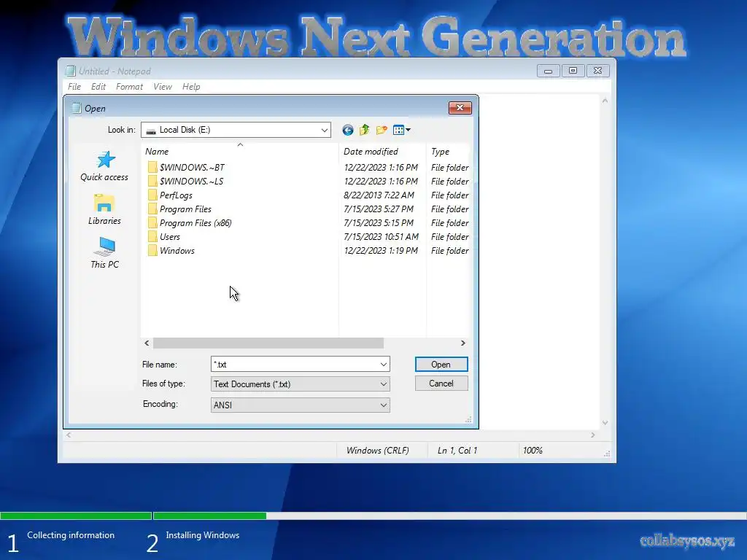Click the 12/22/2023 1:19 PM date cell
Viewport: 747px width, 560px height.
[381, 251]
